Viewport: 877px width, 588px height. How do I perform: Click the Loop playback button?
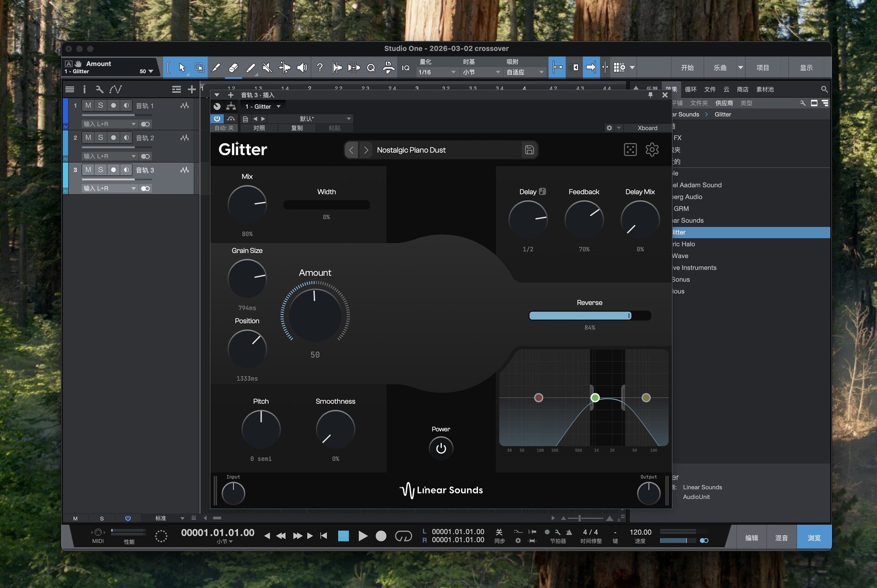pyautogui.click(x=403, y=536)
